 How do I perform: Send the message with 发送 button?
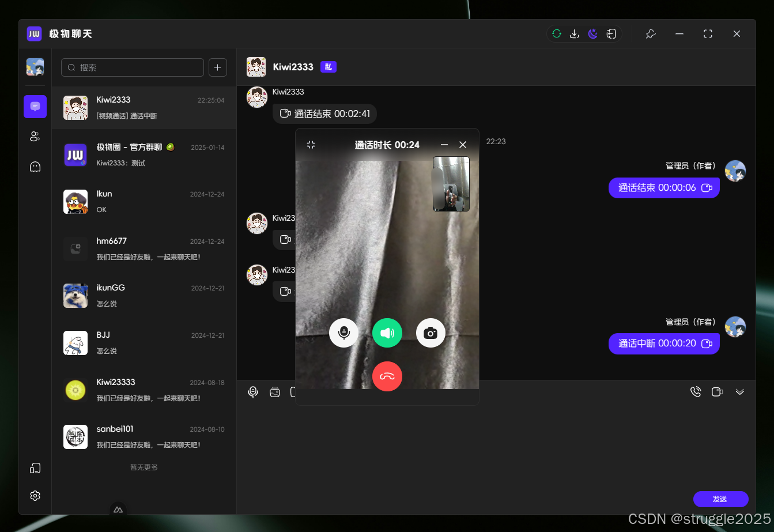tap(720, 499)
